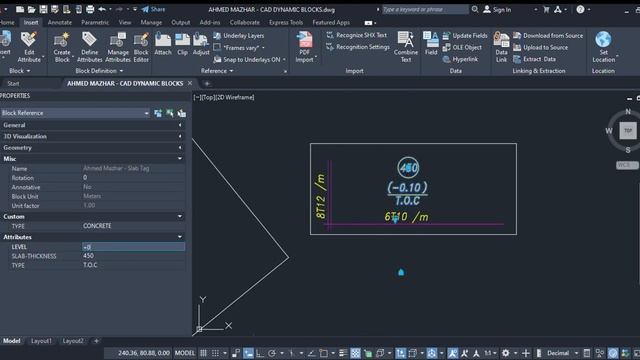Toggle drawing grid display in status bar
The image size is (640, 360).
pos(203,353)
